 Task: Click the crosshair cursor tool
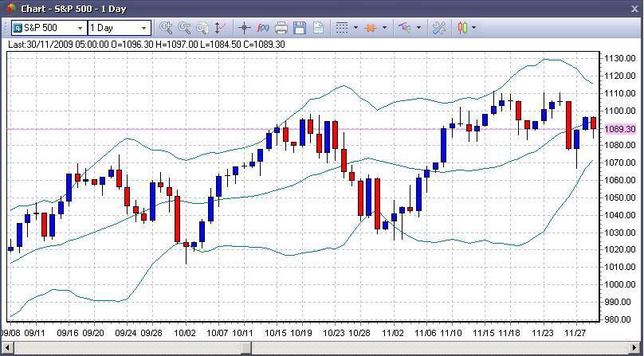coord(245,28)
